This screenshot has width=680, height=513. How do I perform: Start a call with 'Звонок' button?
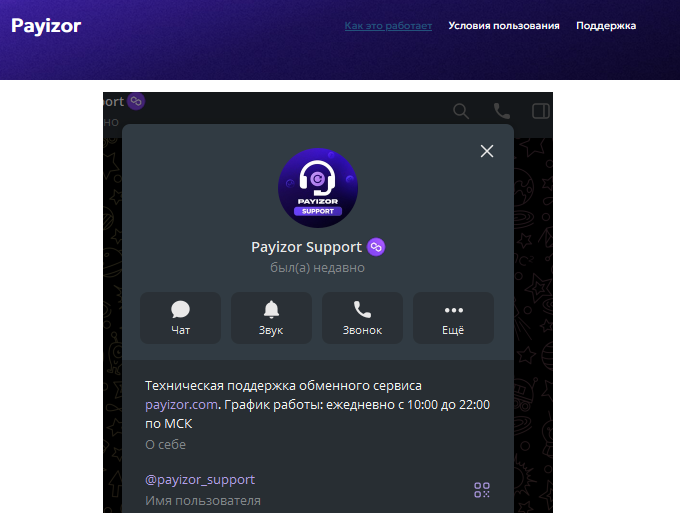(x=363, y=318)
